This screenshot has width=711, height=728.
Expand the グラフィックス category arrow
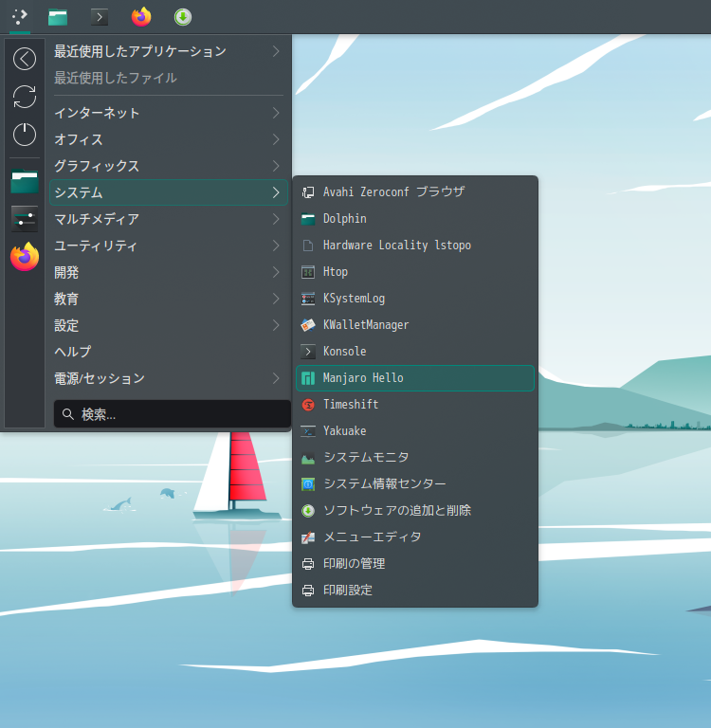[x=276, y=166]
